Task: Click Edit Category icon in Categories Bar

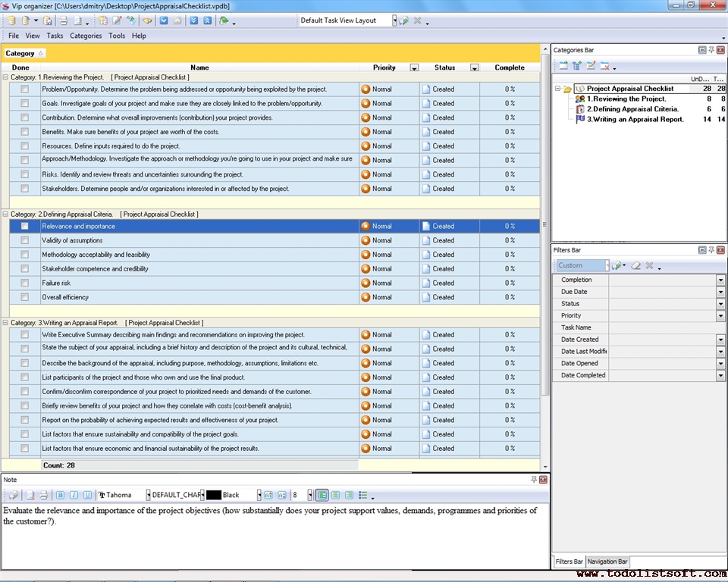Action: [591, 66]
